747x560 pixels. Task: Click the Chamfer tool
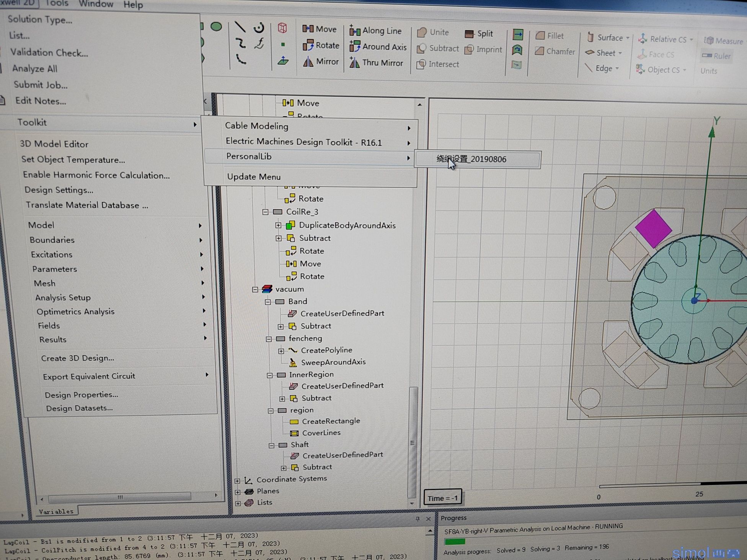555,51
